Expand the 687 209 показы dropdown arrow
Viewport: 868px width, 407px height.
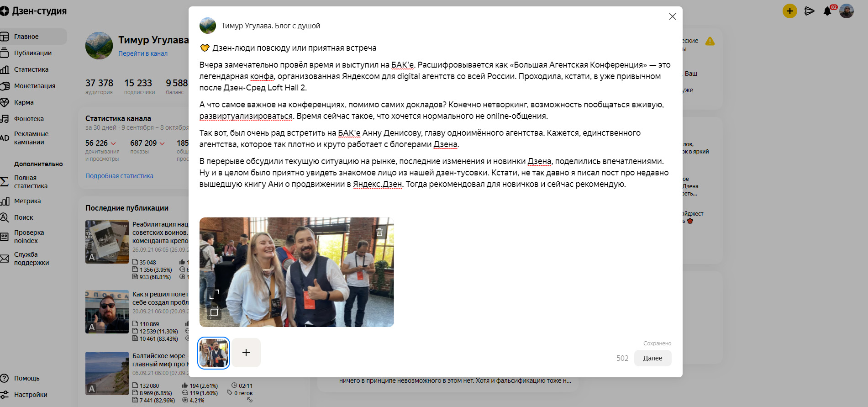point(162,143)
